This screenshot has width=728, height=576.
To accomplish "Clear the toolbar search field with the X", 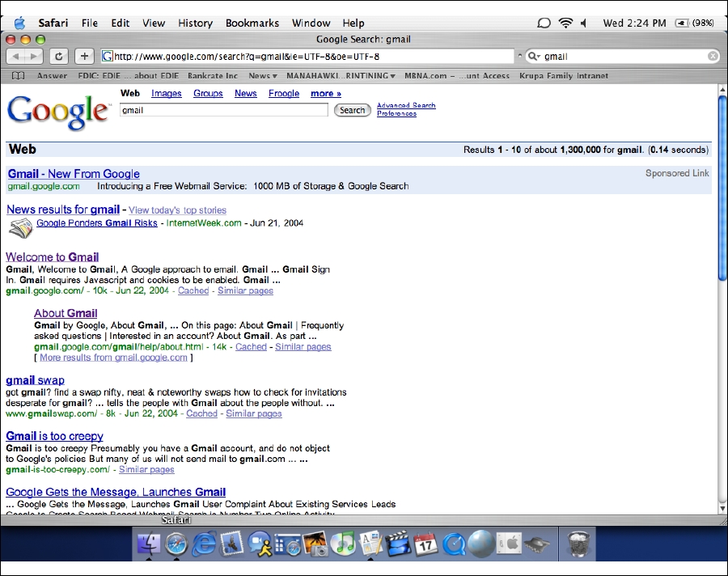I will (713, 56).
